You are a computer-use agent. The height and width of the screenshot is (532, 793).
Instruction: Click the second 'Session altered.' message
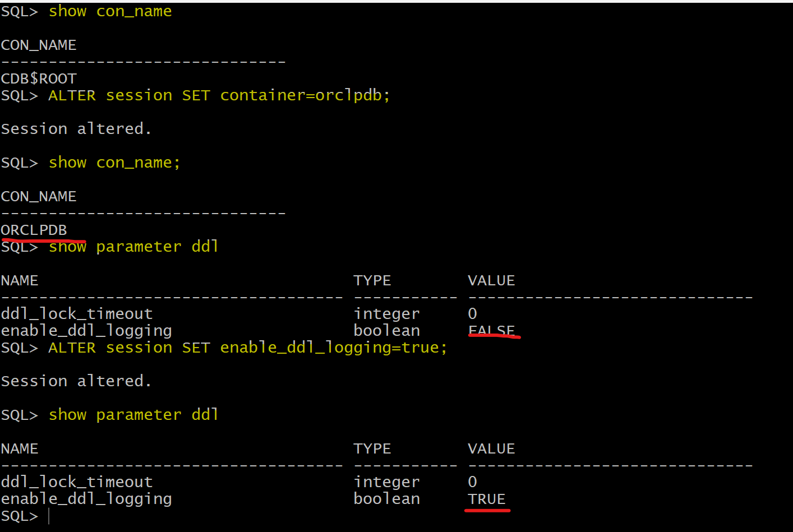76,381
